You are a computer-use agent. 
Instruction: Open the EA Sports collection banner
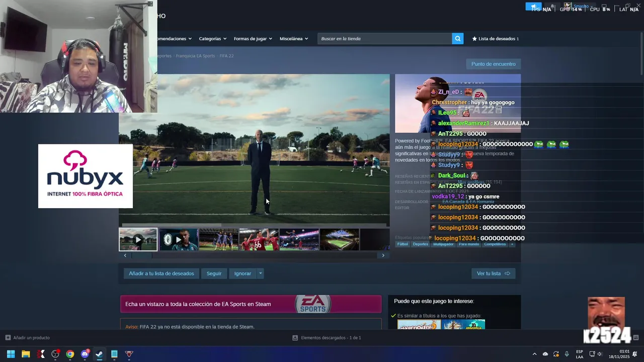pos(251,304)
